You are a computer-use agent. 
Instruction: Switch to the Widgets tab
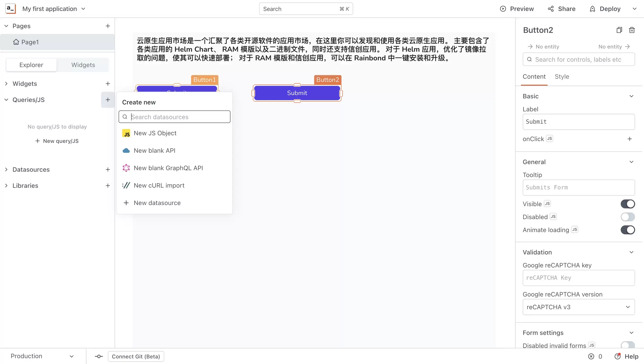tap(83, 65)
